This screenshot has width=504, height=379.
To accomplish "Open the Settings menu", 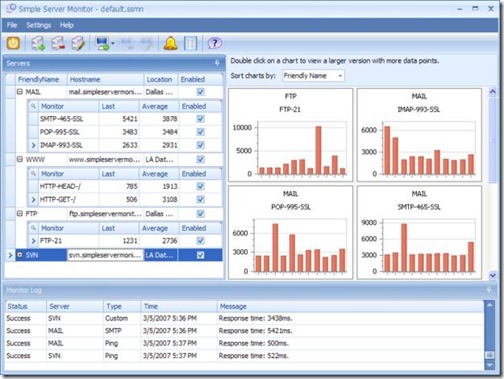I will tap(39, 25).
